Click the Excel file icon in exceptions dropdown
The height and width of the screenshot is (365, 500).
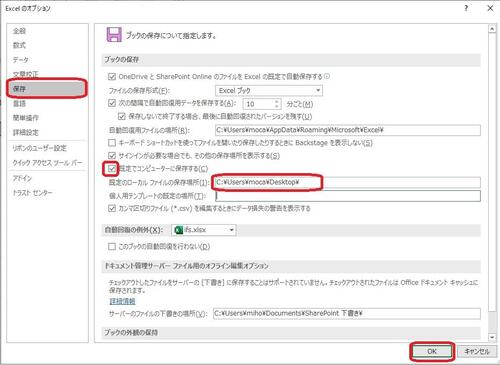click(179, 230)
